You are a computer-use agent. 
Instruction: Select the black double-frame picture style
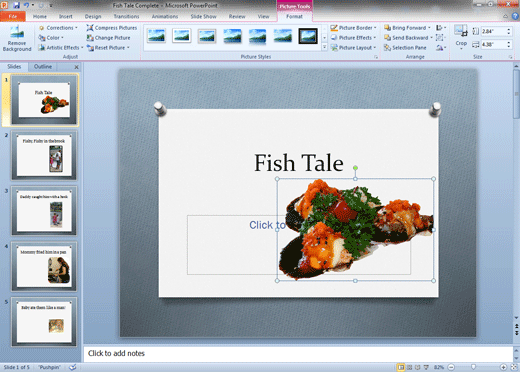click(x=308, y=36)
